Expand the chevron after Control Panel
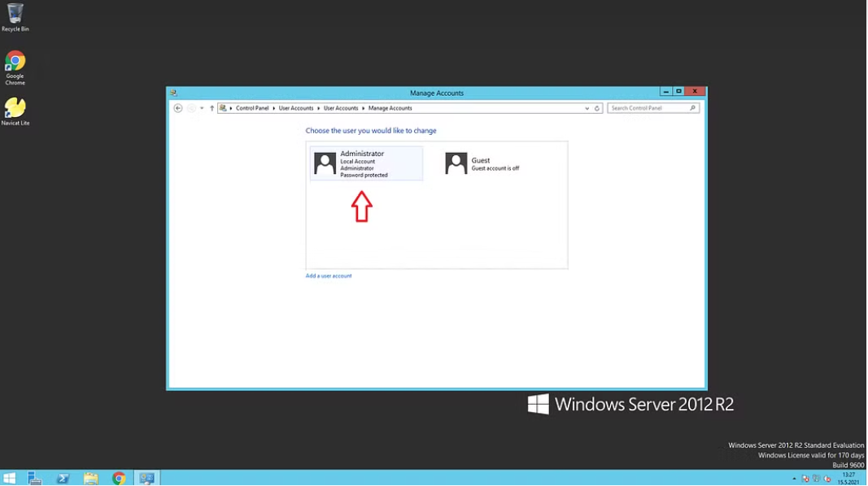 pos(273,108)
